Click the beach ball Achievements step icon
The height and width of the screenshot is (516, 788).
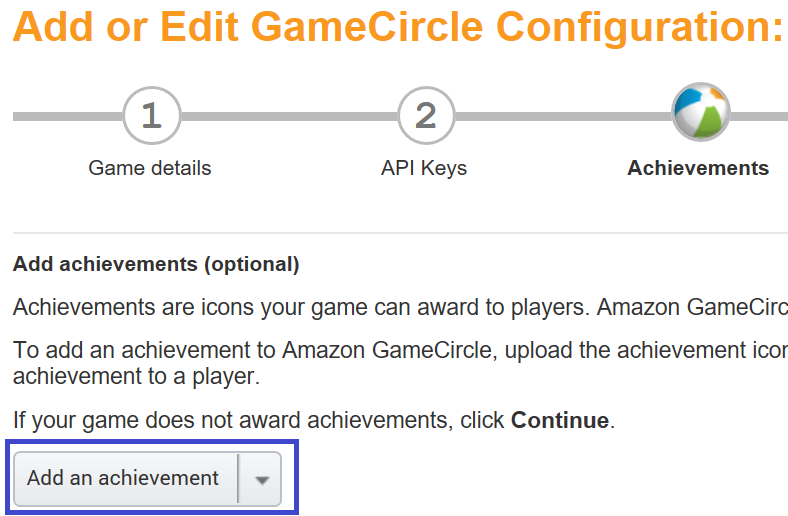click(701, 115)
